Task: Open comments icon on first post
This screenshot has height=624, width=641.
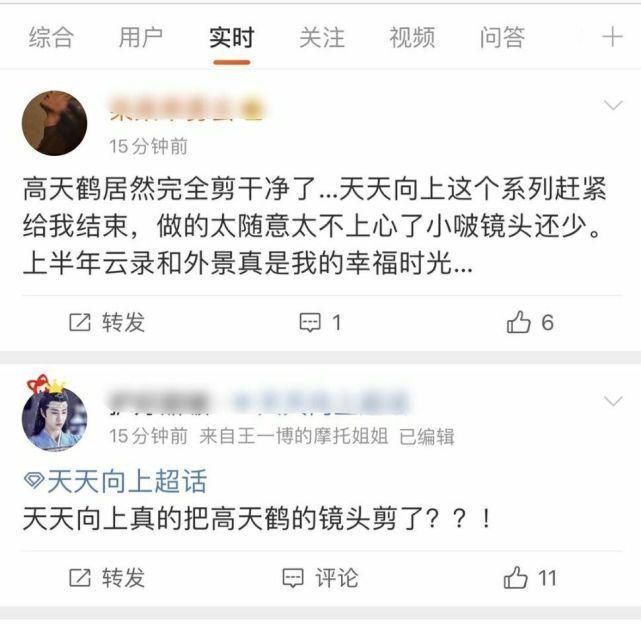Action: click(310, 323)
